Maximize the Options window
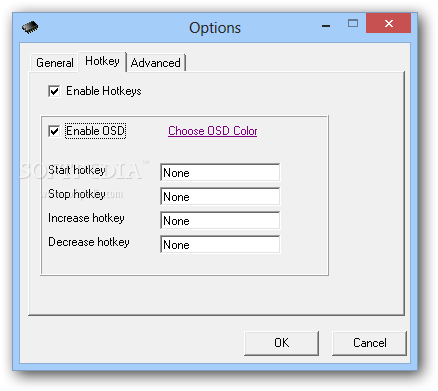Screen dimensions: 438x391 point(353,23)
